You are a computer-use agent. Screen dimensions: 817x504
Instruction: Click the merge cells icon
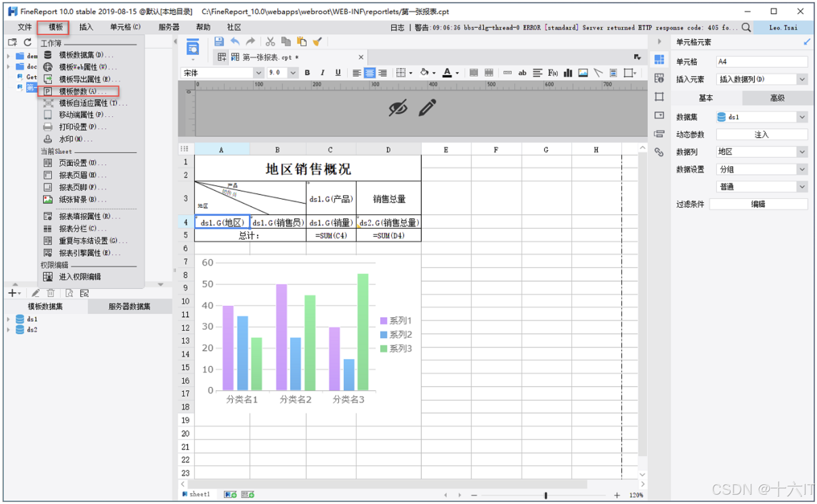tap(474, 73)
